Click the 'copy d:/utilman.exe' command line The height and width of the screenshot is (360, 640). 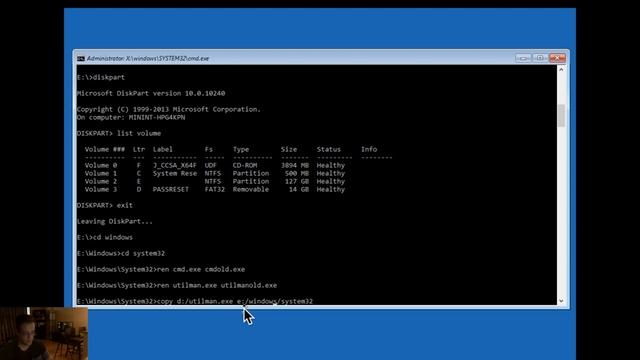click(195, 301)
